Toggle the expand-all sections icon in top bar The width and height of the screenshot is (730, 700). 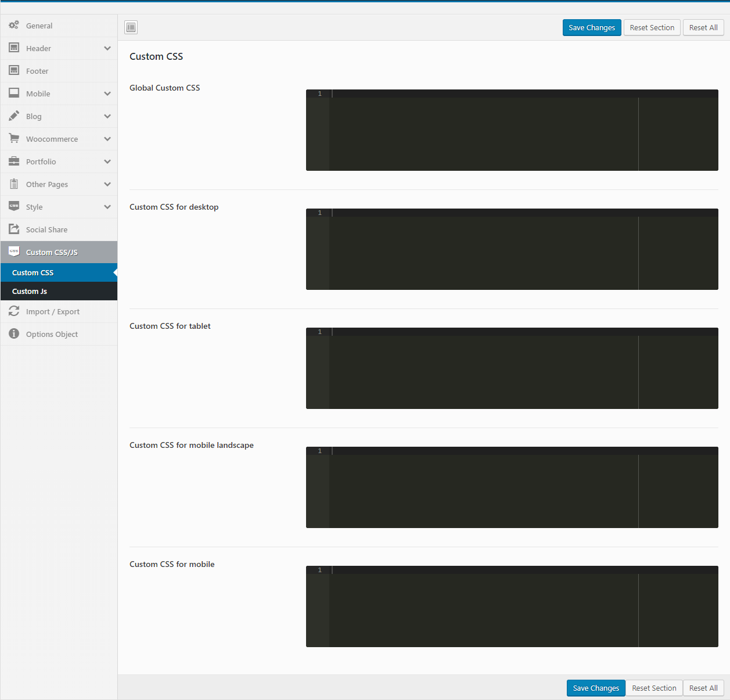point(131,27)
